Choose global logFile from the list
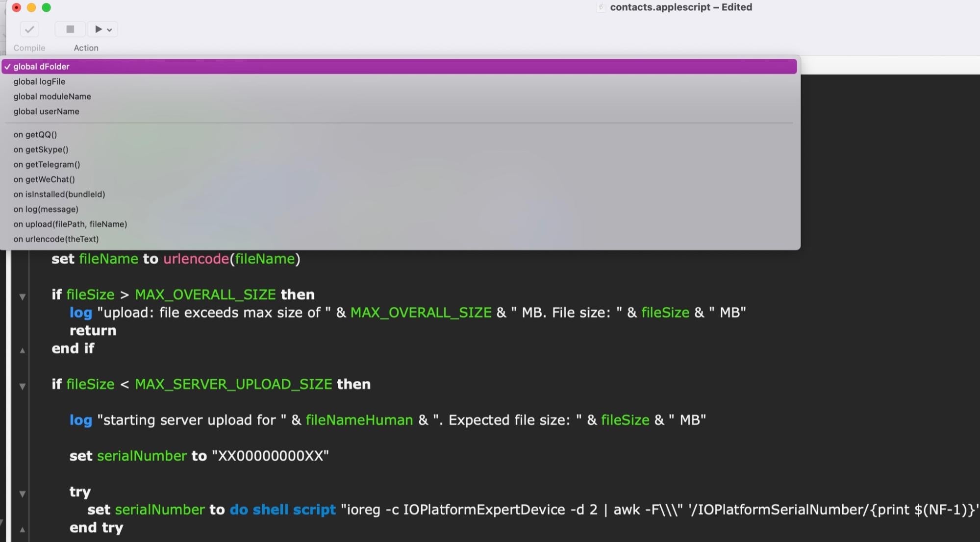 click(x=39, y=82)
